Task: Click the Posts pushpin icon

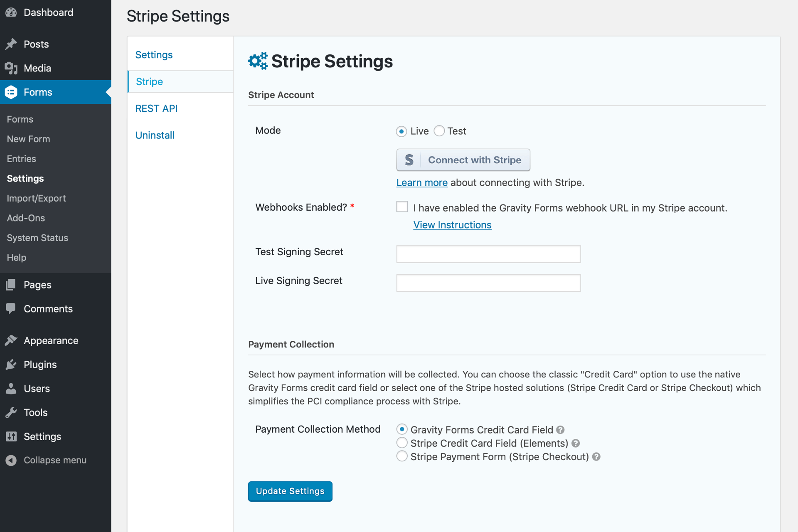Action: (11, 44)
